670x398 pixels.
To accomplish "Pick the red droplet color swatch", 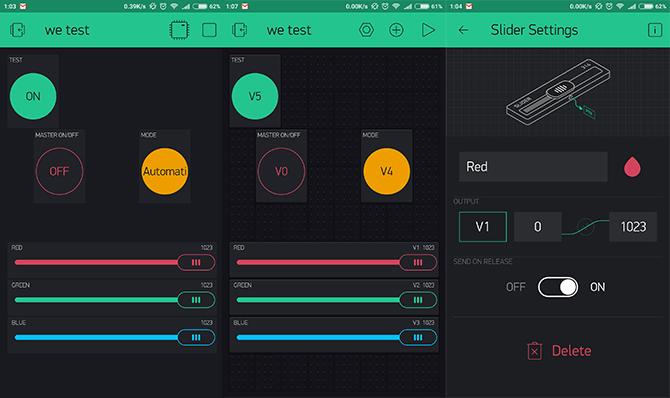I will (632, 167).
